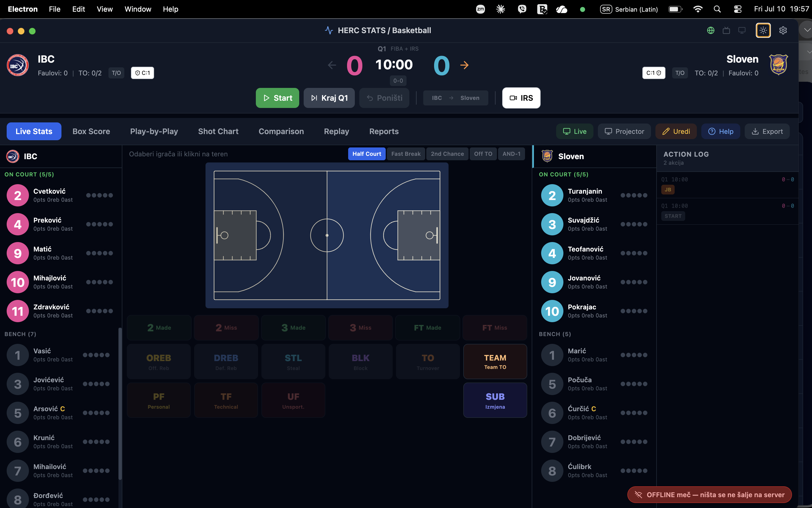Select IBC player 11 Zdravković
812x508 pixels.
click(60, 311)
